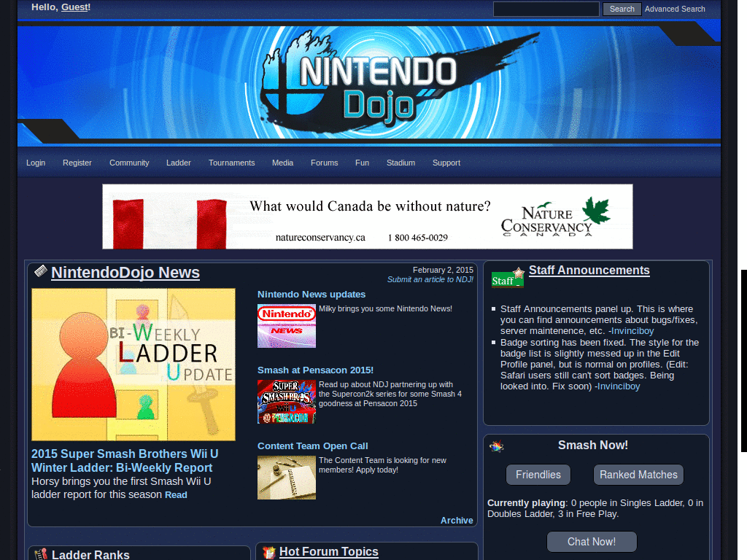Screen dimensions: 747x560
Task: Open the Community menu
Action: click(x=129, y=163)
